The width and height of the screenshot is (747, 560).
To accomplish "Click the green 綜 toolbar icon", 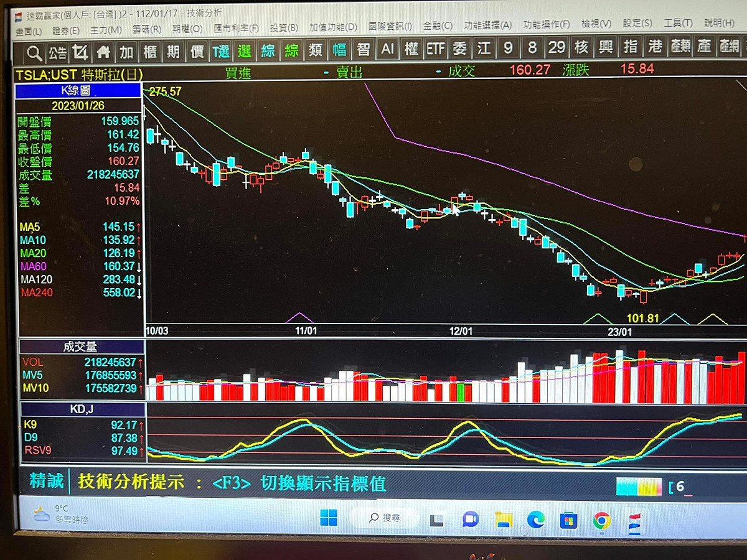I will (x=291, y=50).
